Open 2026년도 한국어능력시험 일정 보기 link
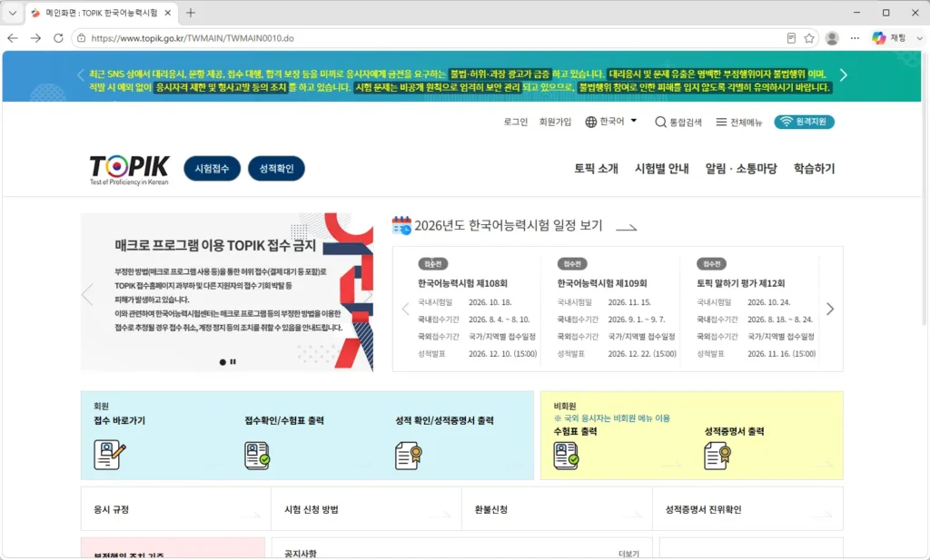The image size is (930, 560). pos(508,225)
